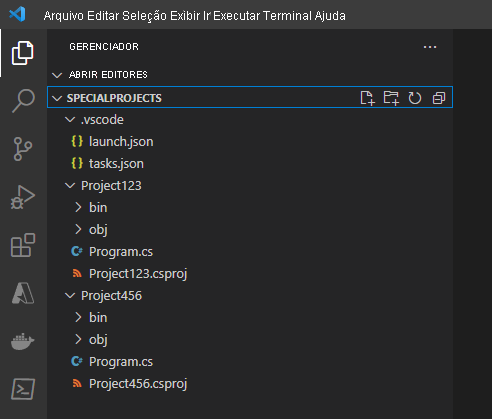Open the PowerShell terminal icon
The width and height of the screenshot is (492, 419).
pyautogui.click(x=23, y=389)
